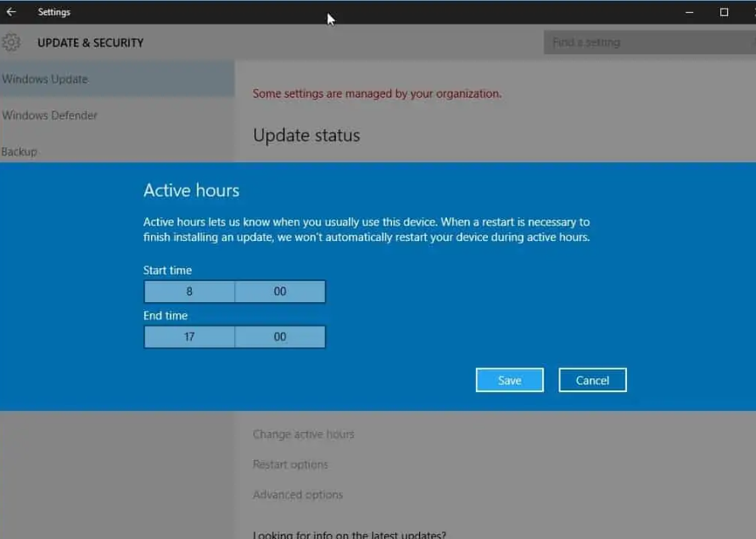Save the active hours settings
The image size is (756, 539).
[510, 380]
